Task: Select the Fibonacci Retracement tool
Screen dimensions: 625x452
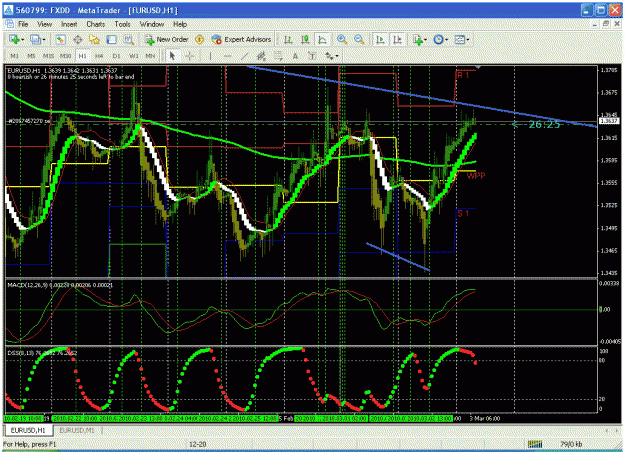Action: coord(278,56)
